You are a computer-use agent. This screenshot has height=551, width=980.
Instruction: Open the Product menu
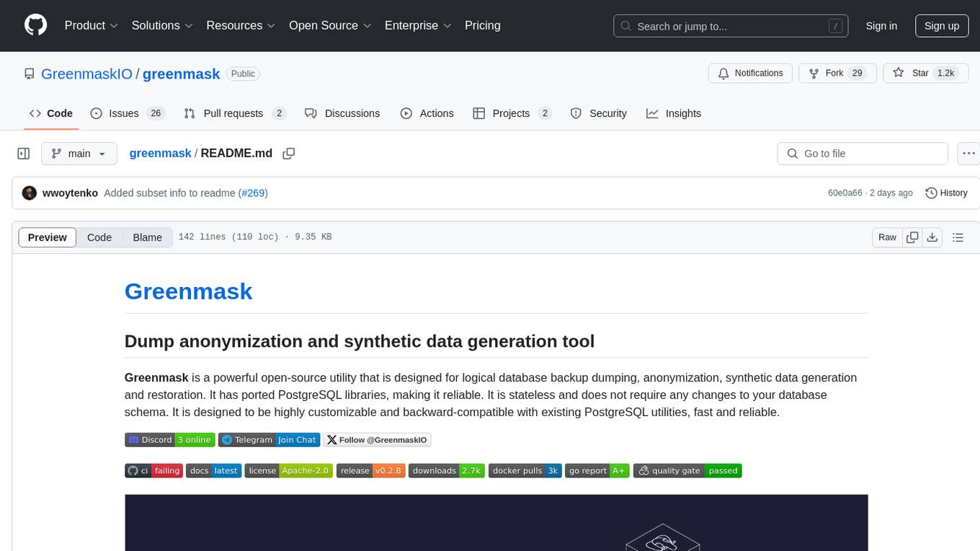click(x=92, y=25)
